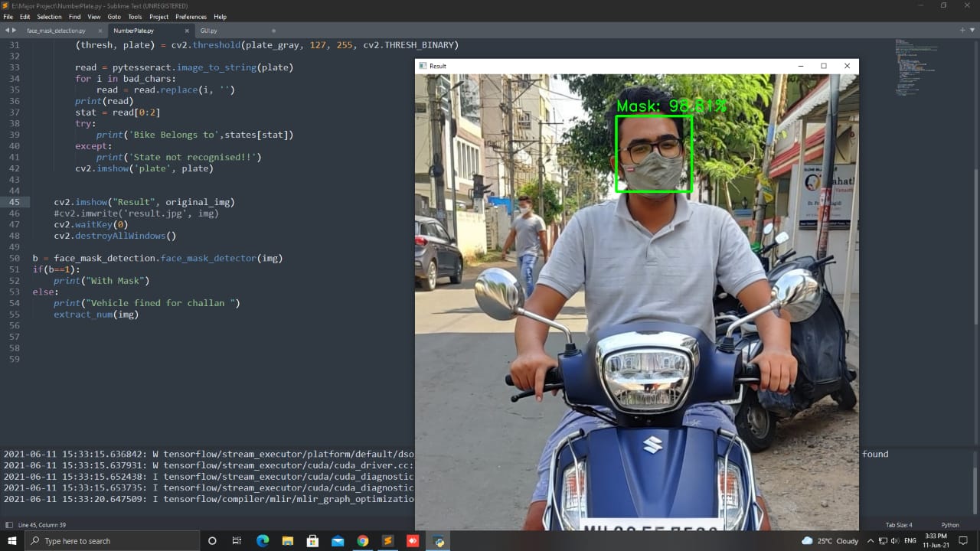Switch the ENG input language indicator

tap(910, 541)
